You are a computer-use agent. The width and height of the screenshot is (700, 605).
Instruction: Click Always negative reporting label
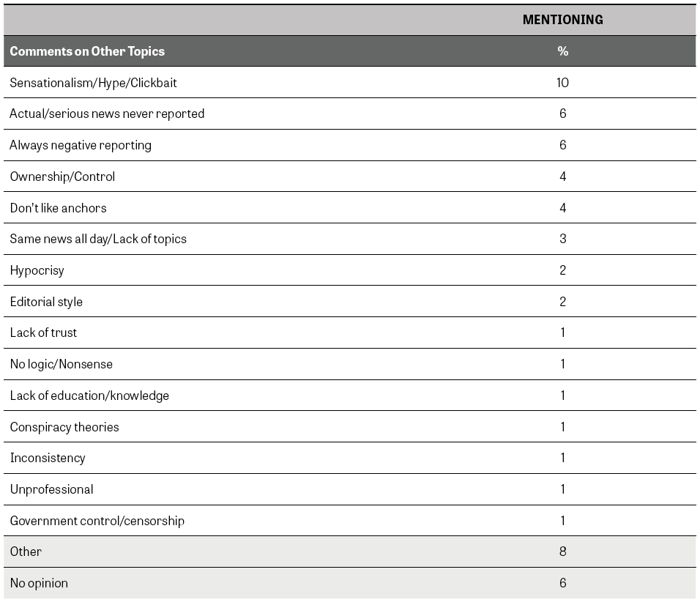pos(81,145)
